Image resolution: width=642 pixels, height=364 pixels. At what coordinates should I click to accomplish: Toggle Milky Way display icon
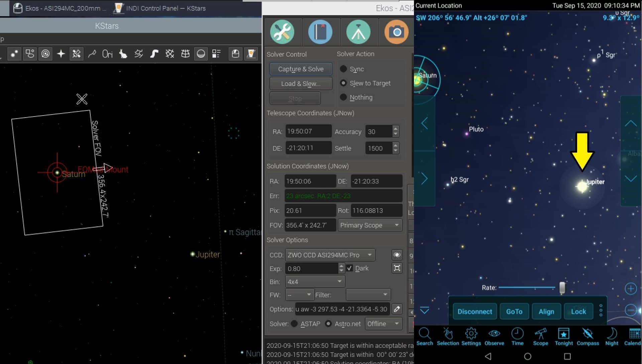point(154,54)
